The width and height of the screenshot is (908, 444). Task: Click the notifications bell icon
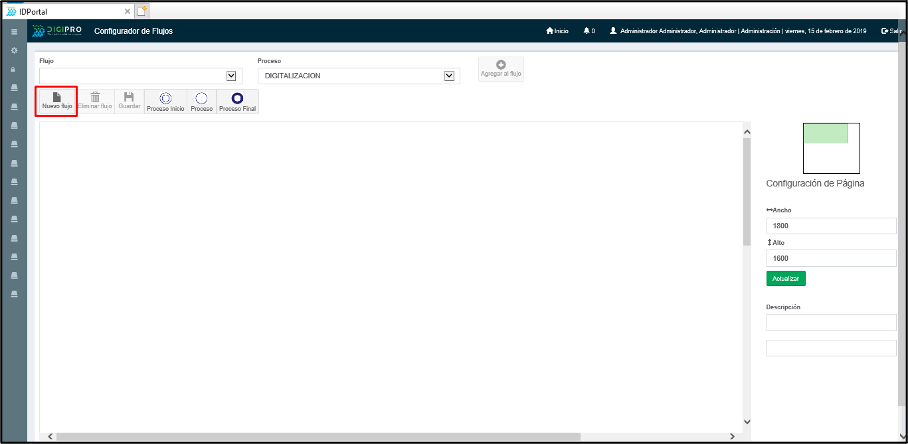[x=588, y=31]
